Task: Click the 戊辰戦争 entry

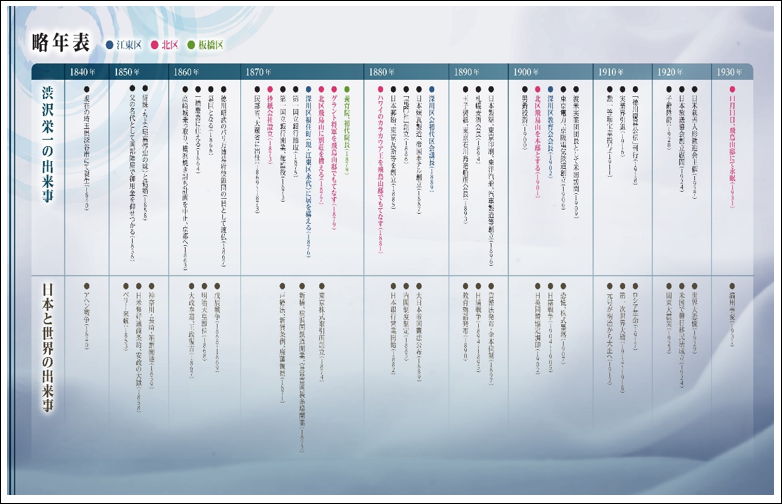Action: click(x=217, y=327)
